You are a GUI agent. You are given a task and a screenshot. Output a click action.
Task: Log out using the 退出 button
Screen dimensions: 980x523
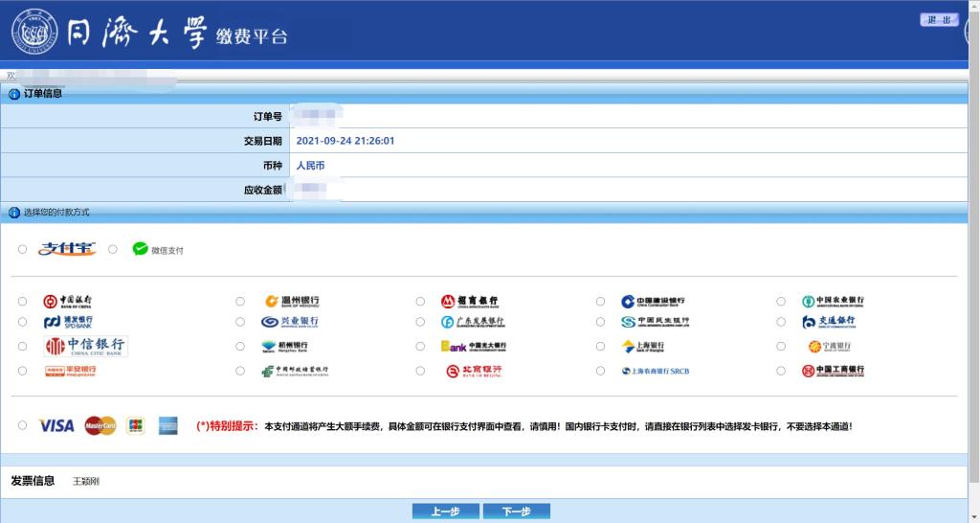point(939,20)
